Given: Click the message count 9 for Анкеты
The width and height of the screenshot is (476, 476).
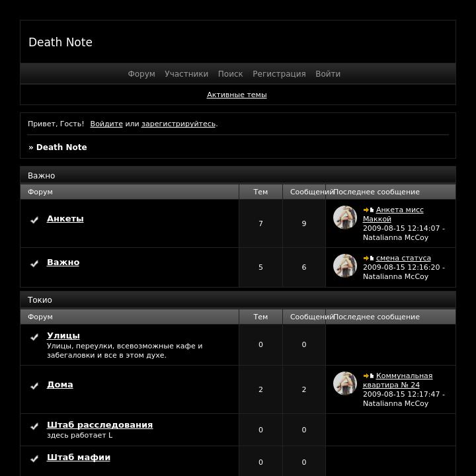Looking at the screenshot, I should (x=304, y=223).
